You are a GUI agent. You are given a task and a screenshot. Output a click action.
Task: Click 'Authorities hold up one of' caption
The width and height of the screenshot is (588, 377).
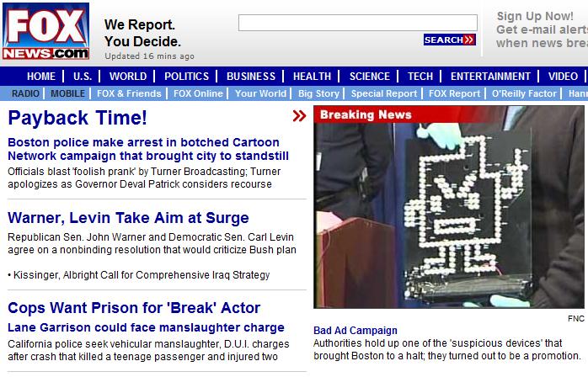coord(447,349)
